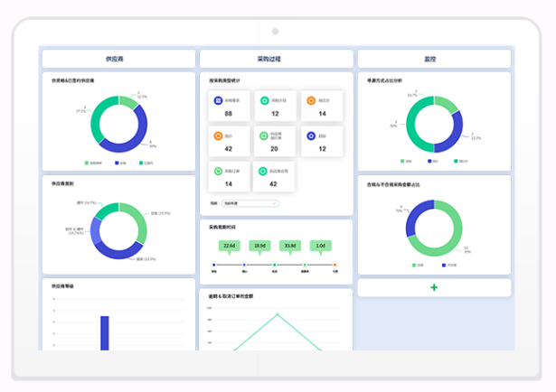Click the 22.6d cycle time bubble
The image size is (556, 392).
pyautogui.click(x=230, y=245)
